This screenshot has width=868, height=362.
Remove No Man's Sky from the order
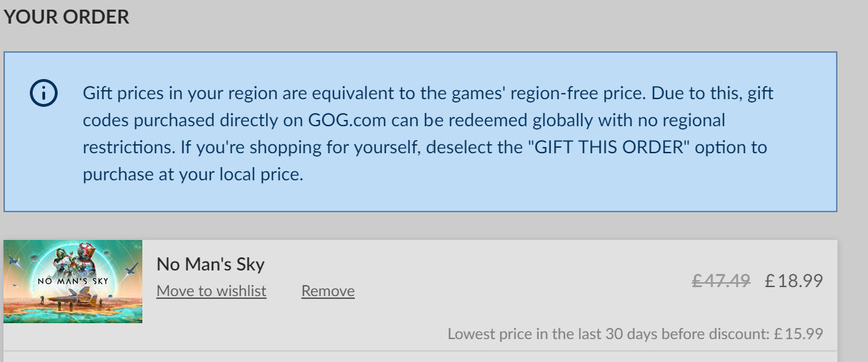pos(328,291)
